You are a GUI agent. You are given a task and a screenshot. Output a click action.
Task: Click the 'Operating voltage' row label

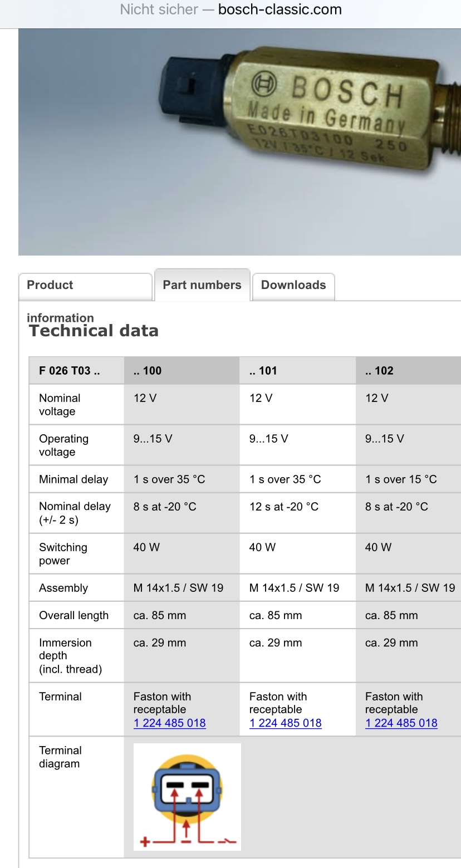tap(63, 445)
